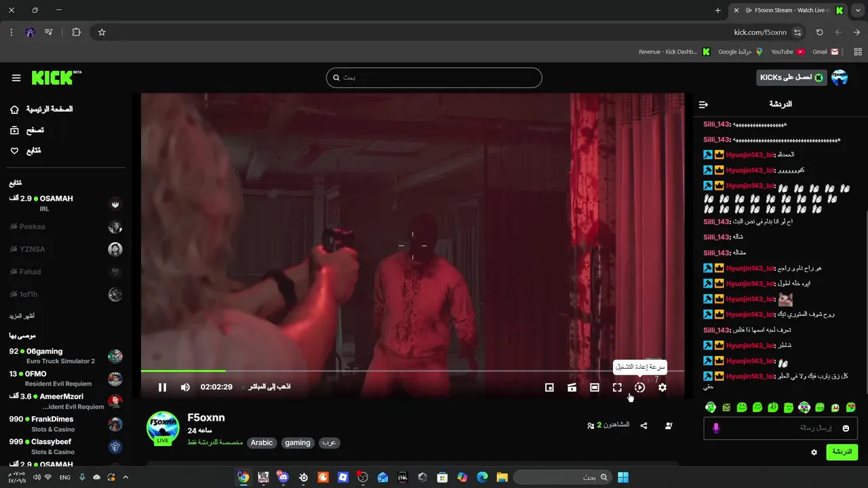Open the user options icon next to share
Viewport: 868px width, 488px height.
point(669,426)
